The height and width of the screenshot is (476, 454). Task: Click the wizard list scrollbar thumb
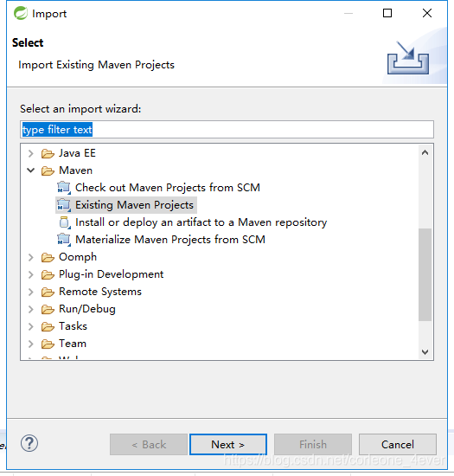(x=425, y=274)
